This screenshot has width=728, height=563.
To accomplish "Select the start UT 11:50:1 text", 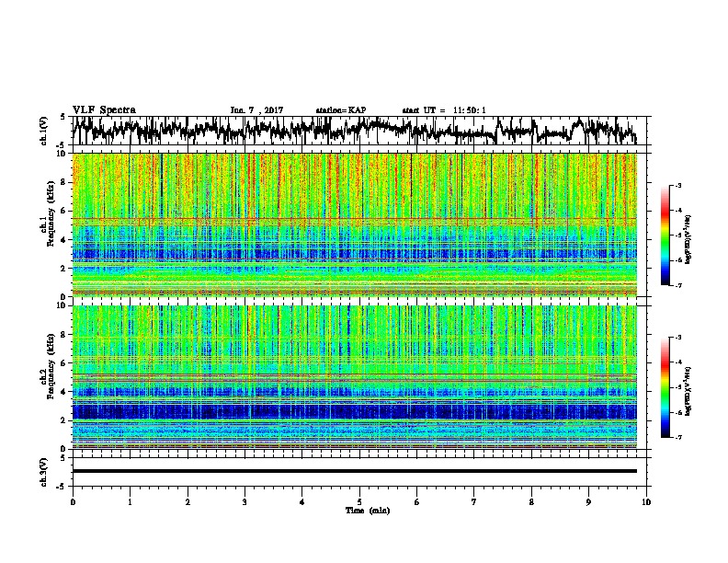I will tap(444, 110).
